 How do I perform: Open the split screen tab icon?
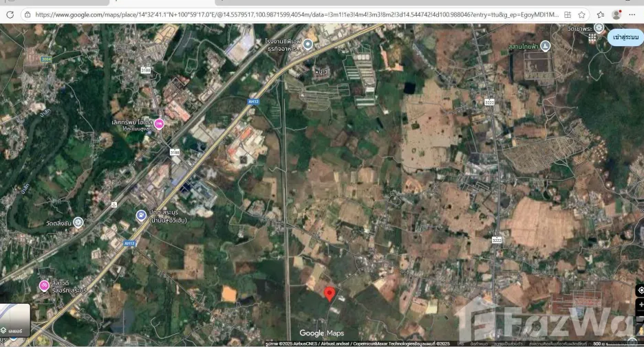[568, 14]
